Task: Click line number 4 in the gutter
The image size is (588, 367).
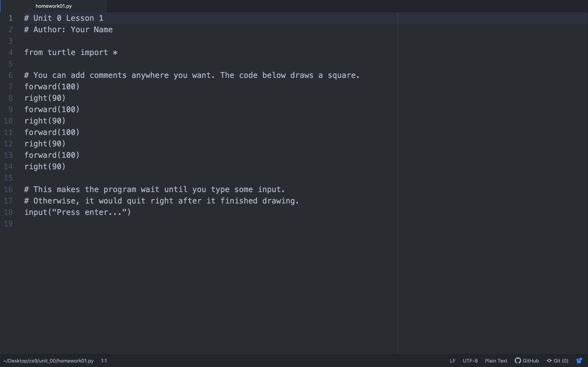Action: (x=10, y=52)
